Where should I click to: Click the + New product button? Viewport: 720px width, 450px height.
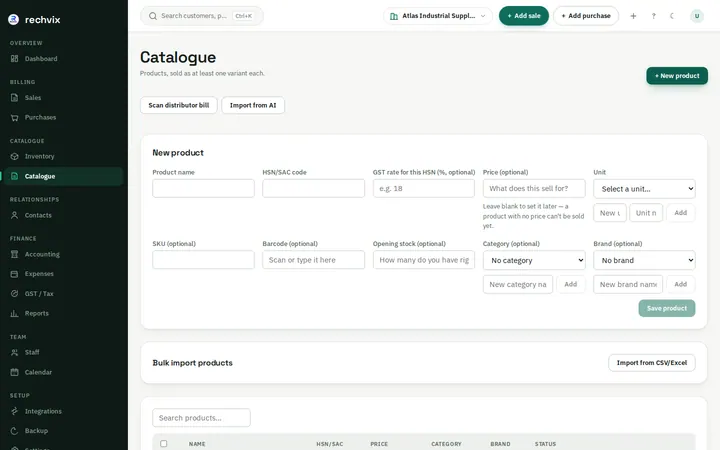pos(677,76)
